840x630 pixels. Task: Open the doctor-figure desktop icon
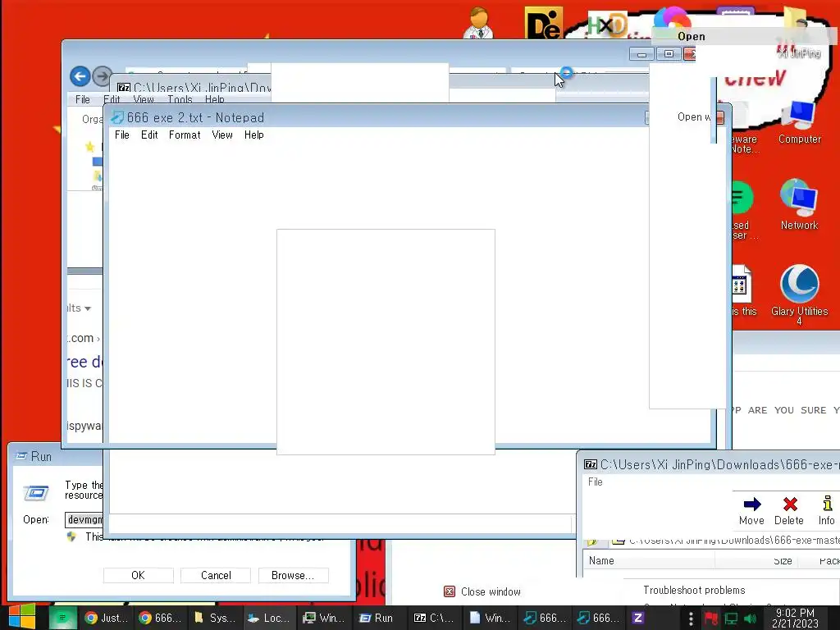click(478, 24)
